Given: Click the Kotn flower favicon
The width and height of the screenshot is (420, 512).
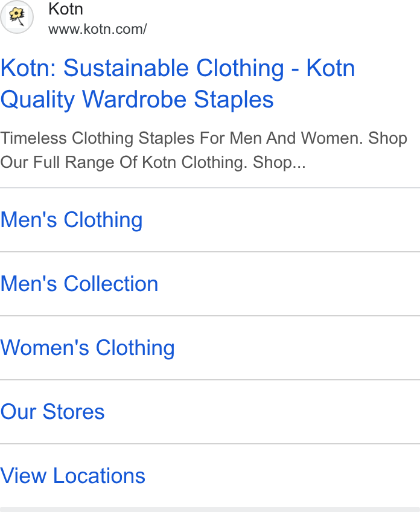Looking at the screenshot, I should 17,16.
